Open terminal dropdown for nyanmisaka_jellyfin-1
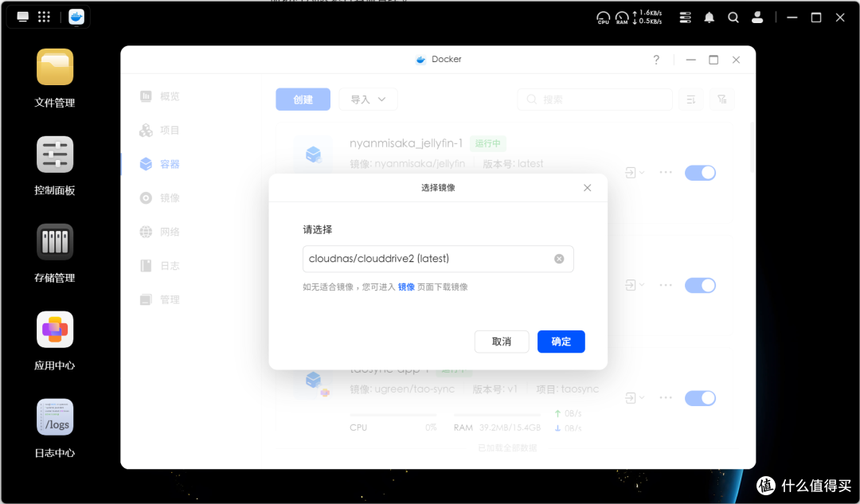Screen dimensions: 860x504 (x=635, y=173)
